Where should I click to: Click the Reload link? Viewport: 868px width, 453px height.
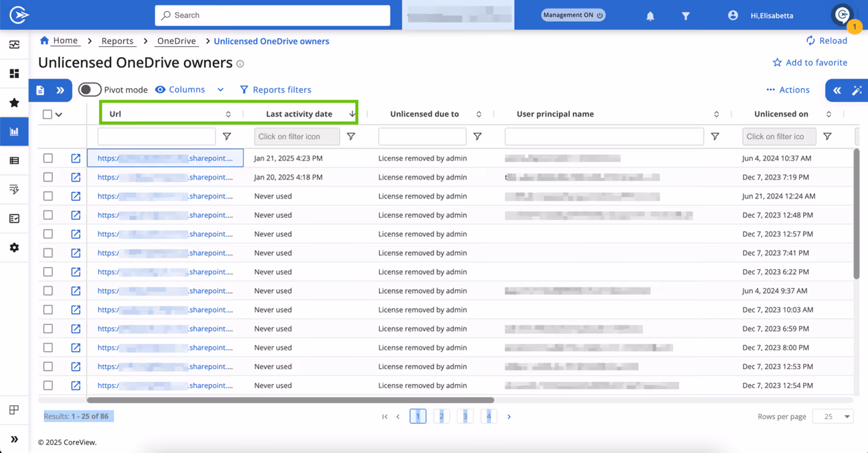(x=827, y=40)
